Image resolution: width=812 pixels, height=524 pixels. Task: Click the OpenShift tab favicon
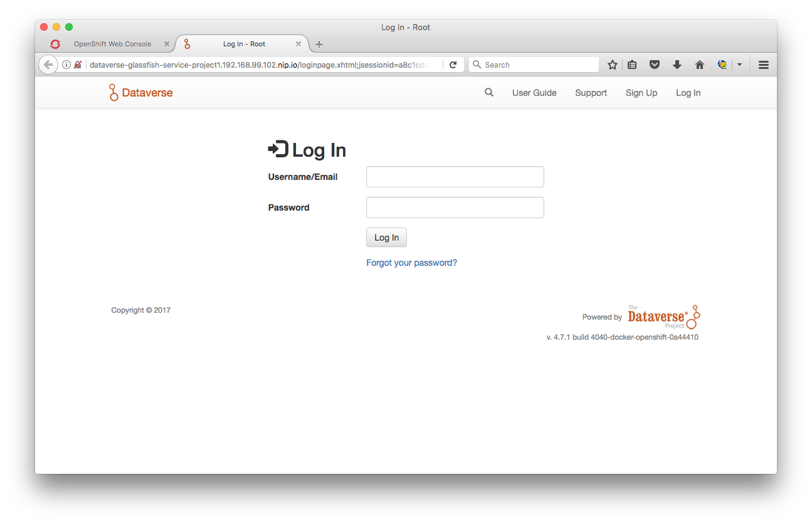[55, 44]
